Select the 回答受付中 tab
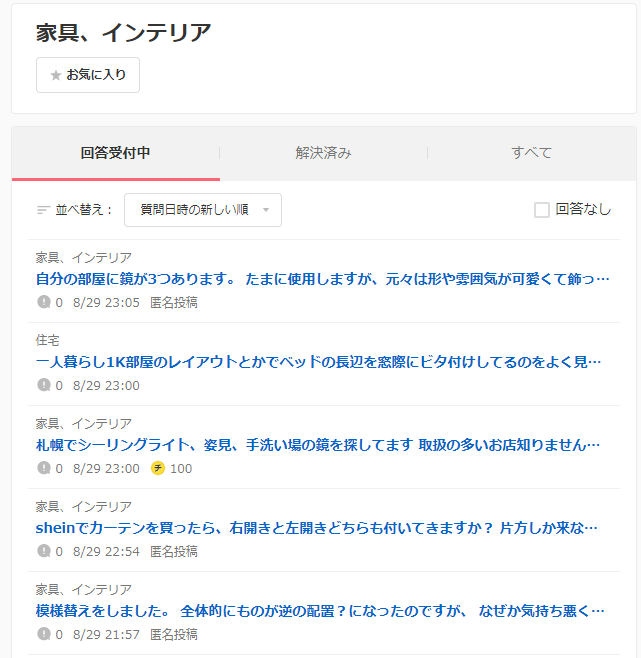Viewport: 641px width, 658px height. (x=116, y=153)
